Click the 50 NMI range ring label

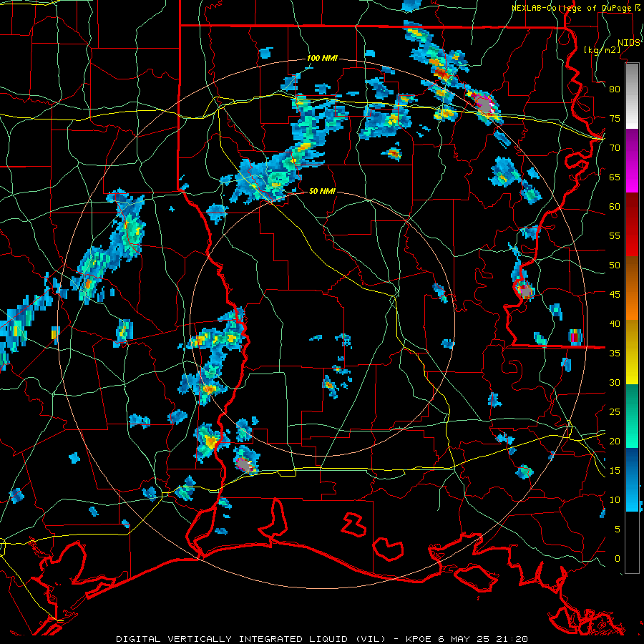click(322, 191)
